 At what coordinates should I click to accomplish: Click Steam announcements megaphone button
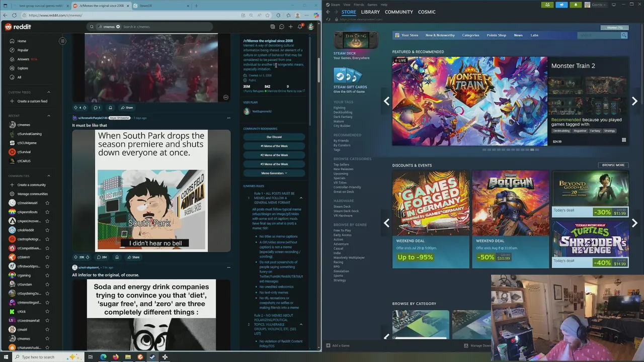[x=561, y=5]
